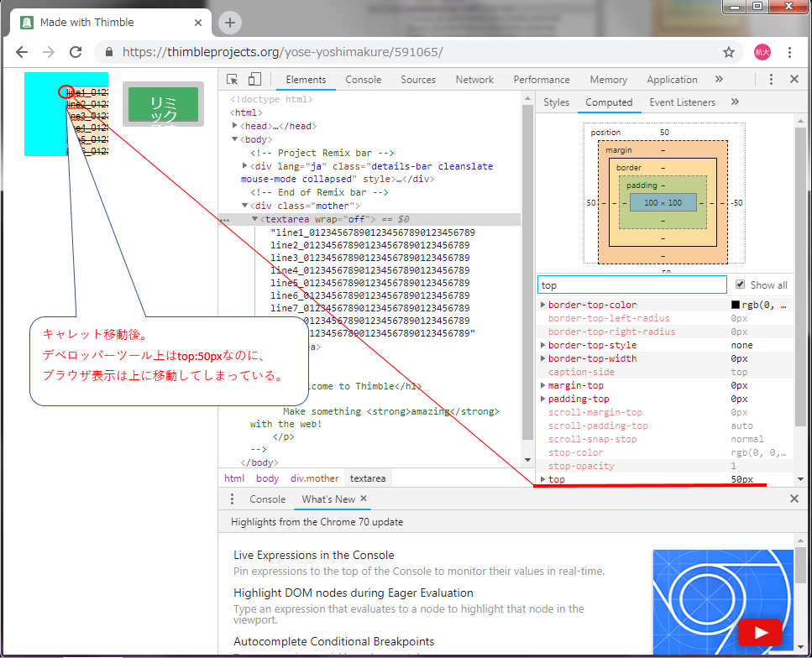Click the YouTube play icon thumbnail
The height and width of the screenshot is (658, 812).
[x=759, y=632]
